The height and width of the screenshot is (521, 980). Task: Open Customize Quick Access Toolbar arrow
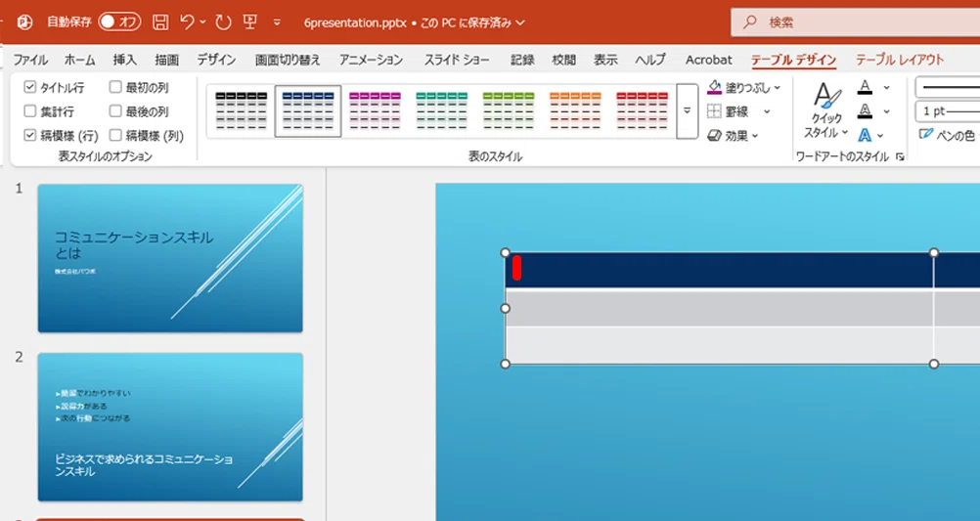pos(277,22)
